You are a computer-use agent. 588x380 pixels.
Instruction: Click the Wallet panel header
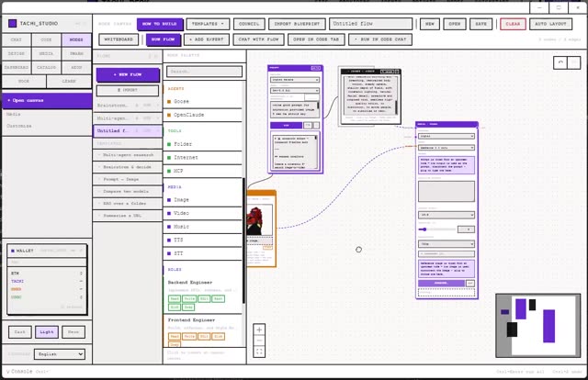coord(47,251)
